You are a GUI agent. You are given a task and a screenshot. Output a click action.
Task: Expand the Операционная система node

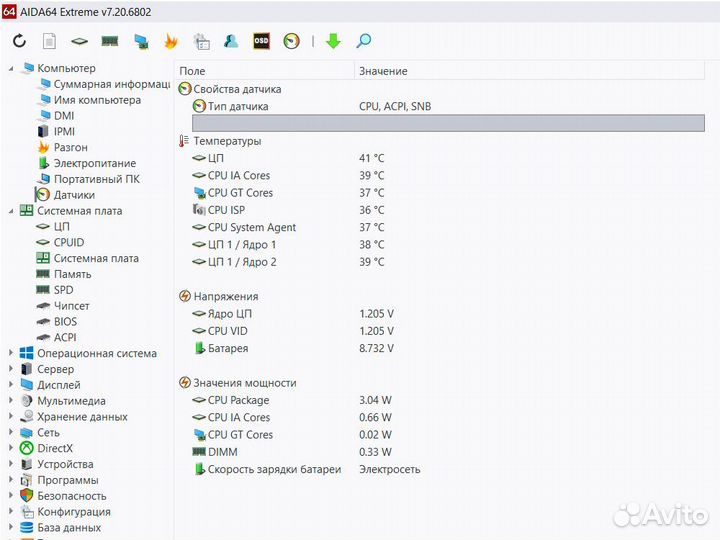[11, 353]
